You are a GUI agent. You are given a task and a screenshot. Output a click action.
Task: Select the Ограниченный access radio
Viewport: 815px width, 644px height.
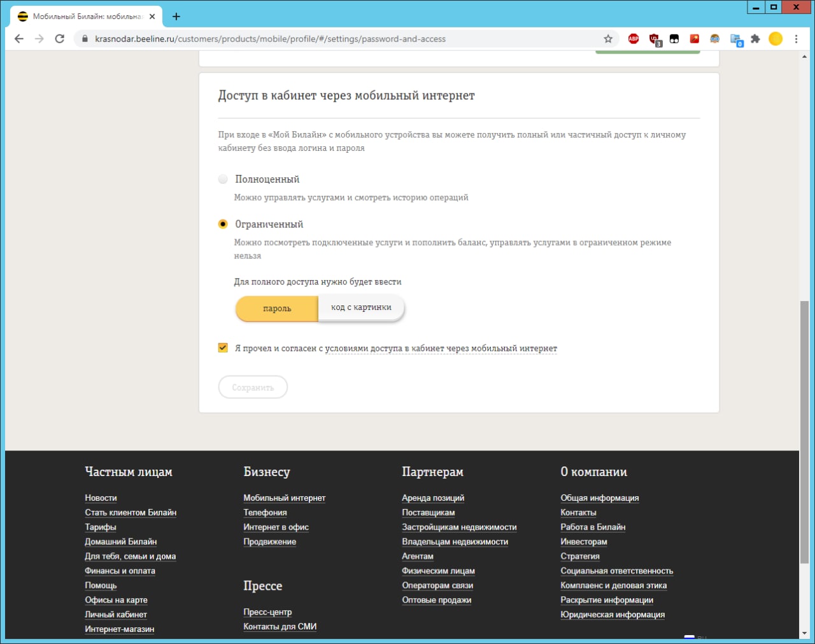pos(223,224)
